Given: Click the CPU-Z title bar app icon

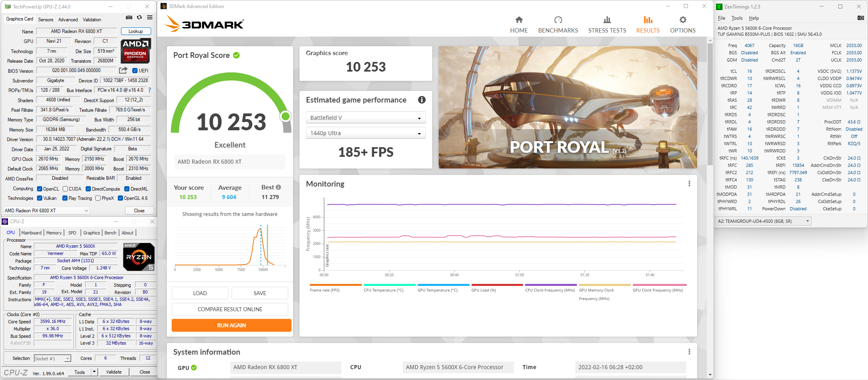Looking at the screenshot, I should point(5,222).
